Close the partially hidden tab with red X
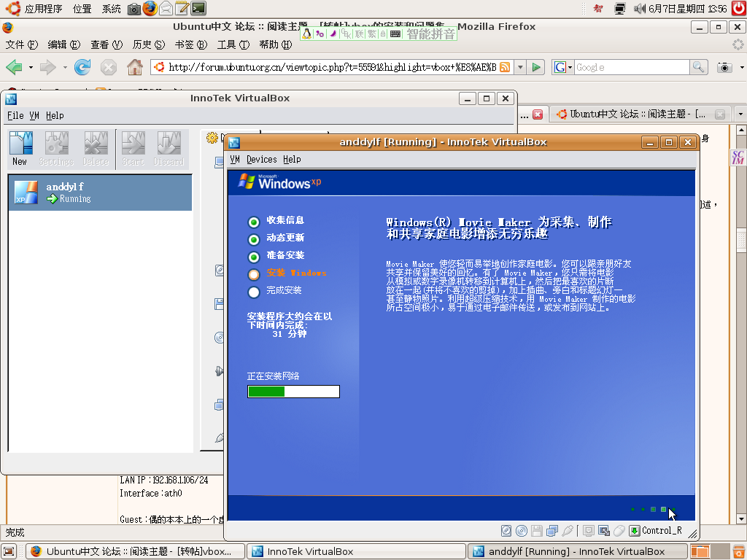 pyautogui.click(x=538, y=114)
